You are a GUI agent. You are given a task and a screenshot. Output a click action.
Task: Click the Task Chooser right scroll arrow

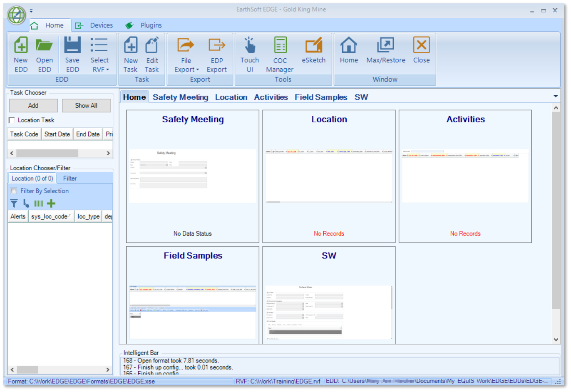coord(108,153)
